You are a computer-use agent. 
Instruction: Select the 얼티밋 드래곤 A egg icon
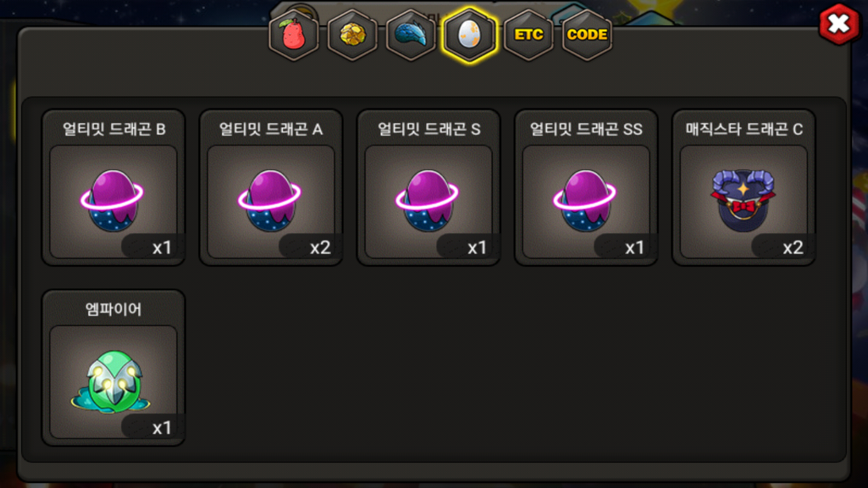pyautogui.click(x=270, y=200)
